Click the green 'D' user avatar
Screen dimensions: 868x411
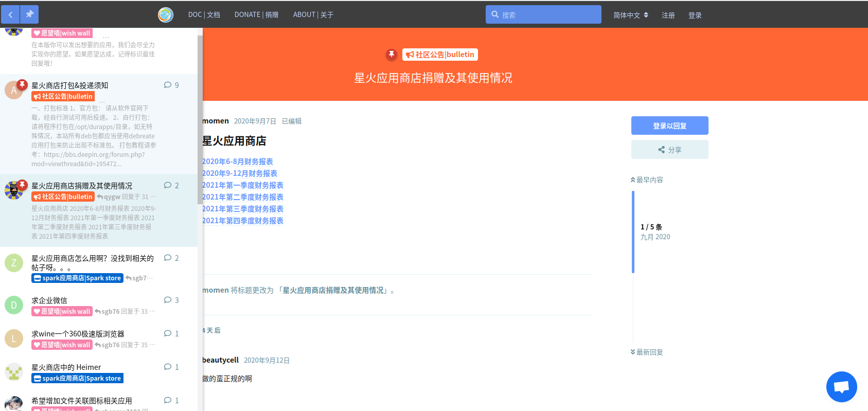14,305
